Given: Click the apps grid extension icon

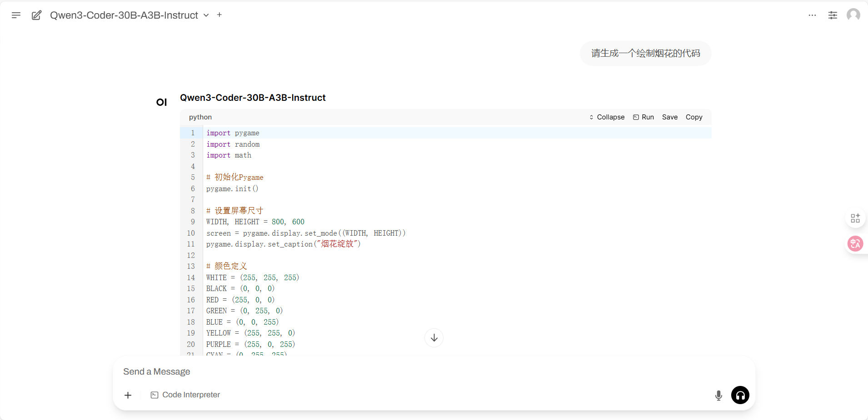Looking at the screenshot, I should click(x=855, y=218).
